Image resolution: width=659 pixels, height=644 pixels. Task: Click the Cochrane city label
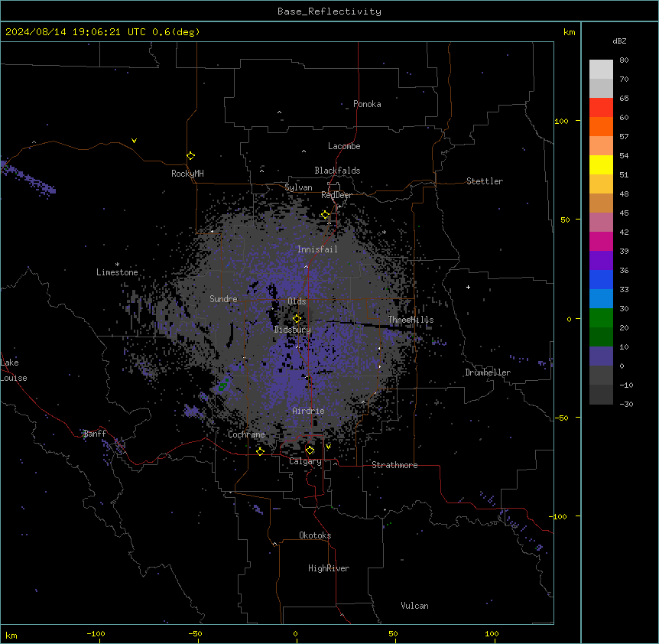click(246, 434)
